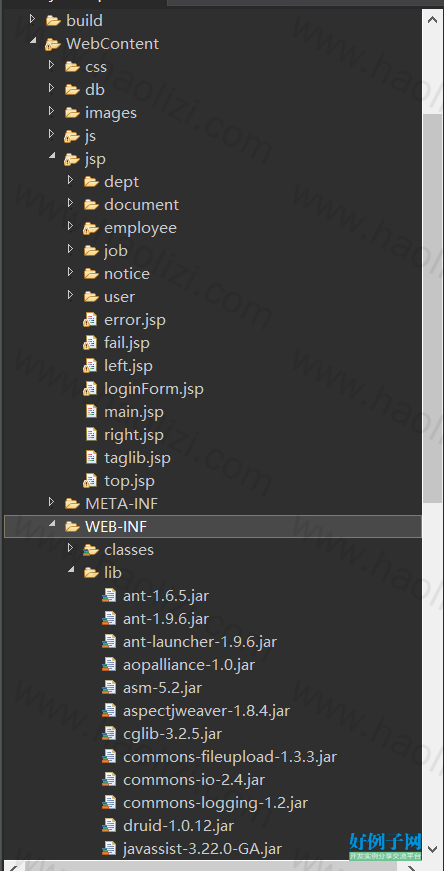
Task: Select the META-INF folder label
Action: 122,504
